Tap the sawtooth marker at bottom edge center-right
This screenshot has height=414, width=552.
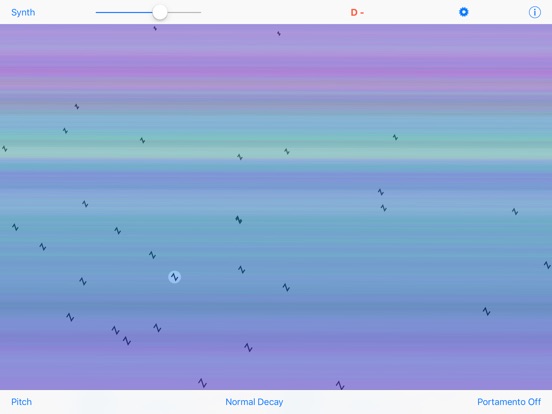pyautogui.click(x=340, y=385)
